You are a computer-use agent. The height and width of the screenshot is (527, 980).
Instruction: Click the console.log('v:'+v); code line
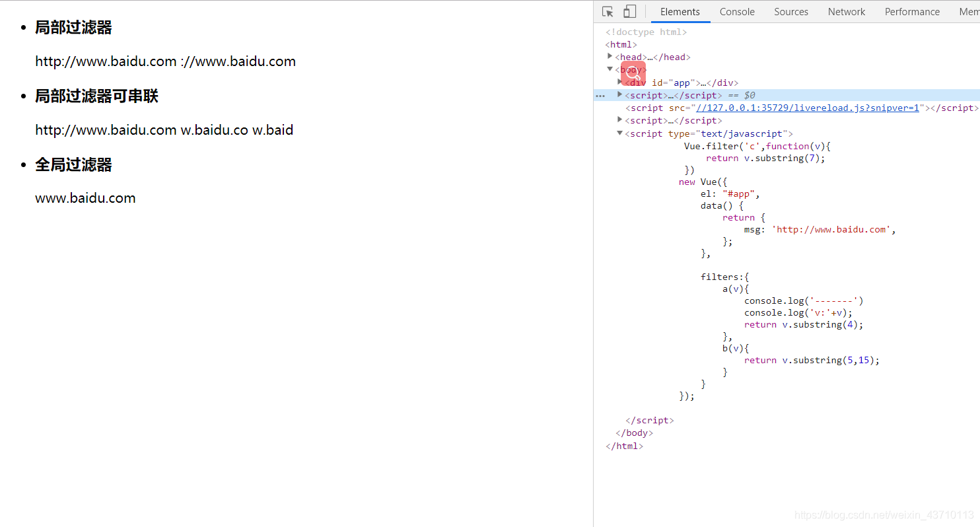[x=798, y=312]
